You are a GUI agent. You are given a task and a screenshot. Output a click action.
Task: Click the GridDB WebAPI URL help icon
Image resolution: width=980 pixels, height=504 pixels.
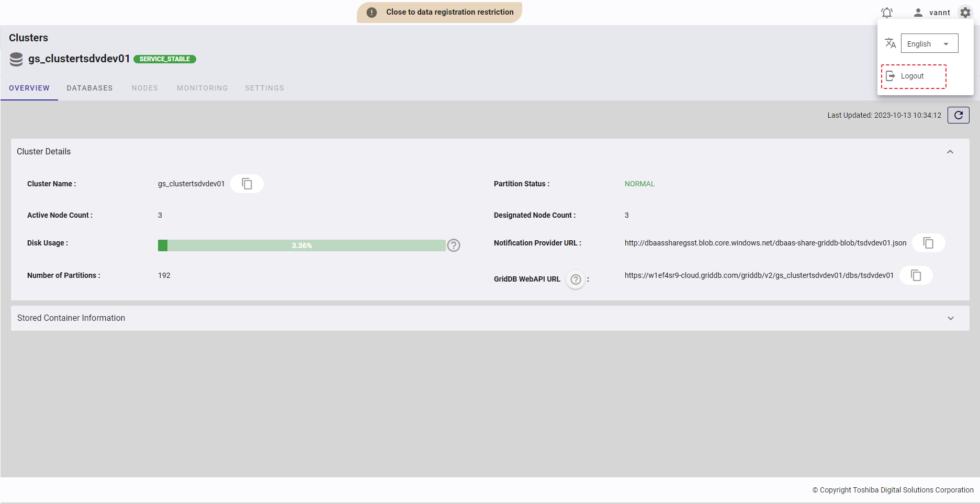(576, 279)
